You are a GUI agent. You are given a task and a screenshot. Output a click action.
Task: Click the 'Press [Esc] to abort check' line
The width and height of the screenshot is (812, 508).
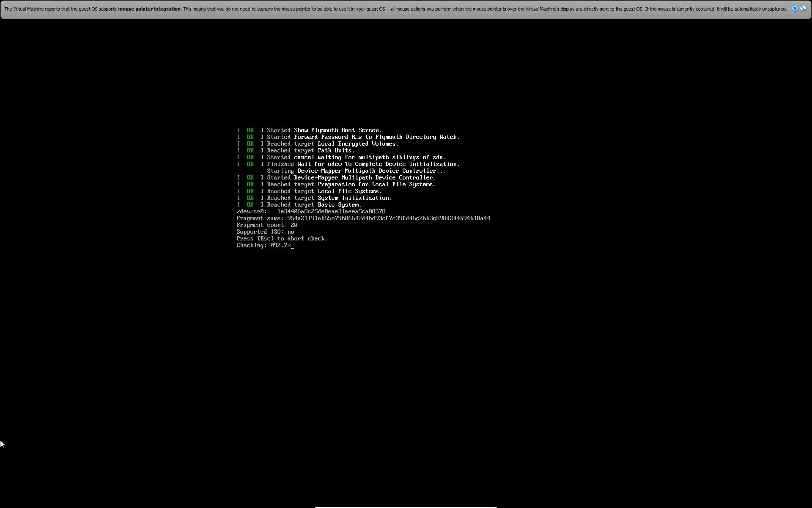point(282,239)
